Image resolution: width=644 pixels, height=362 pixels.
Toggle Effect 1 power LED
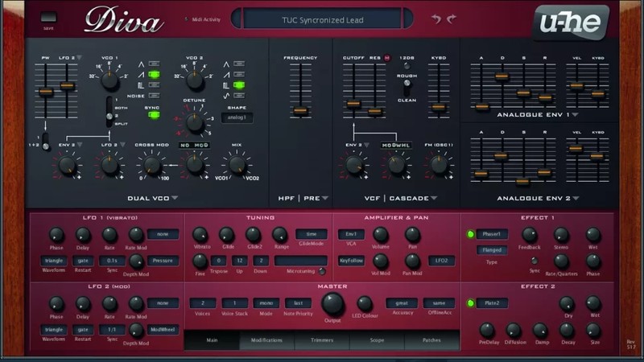pyautogui.click(x=470, y=234)
